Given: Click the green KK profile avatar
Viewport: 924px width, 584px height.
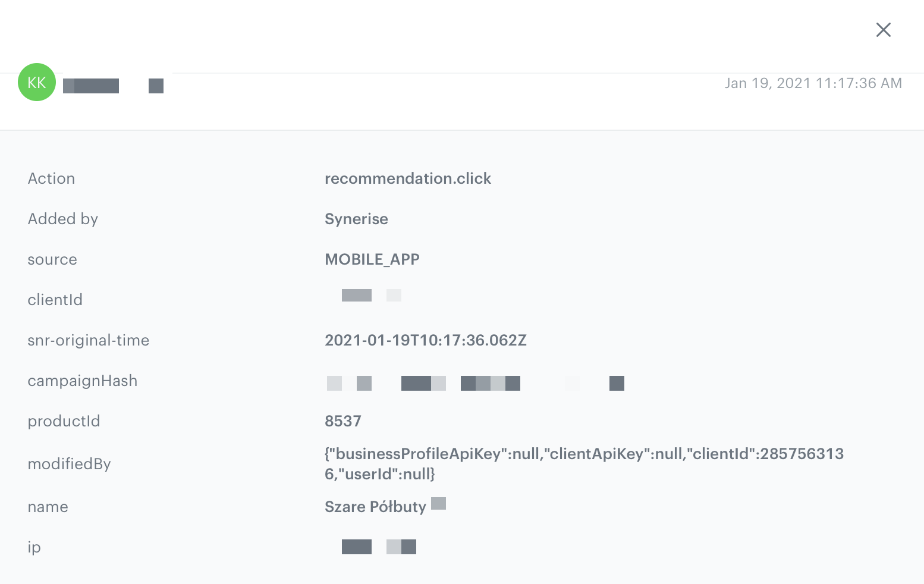Looking at the screenshot, I should pos(37,82).
